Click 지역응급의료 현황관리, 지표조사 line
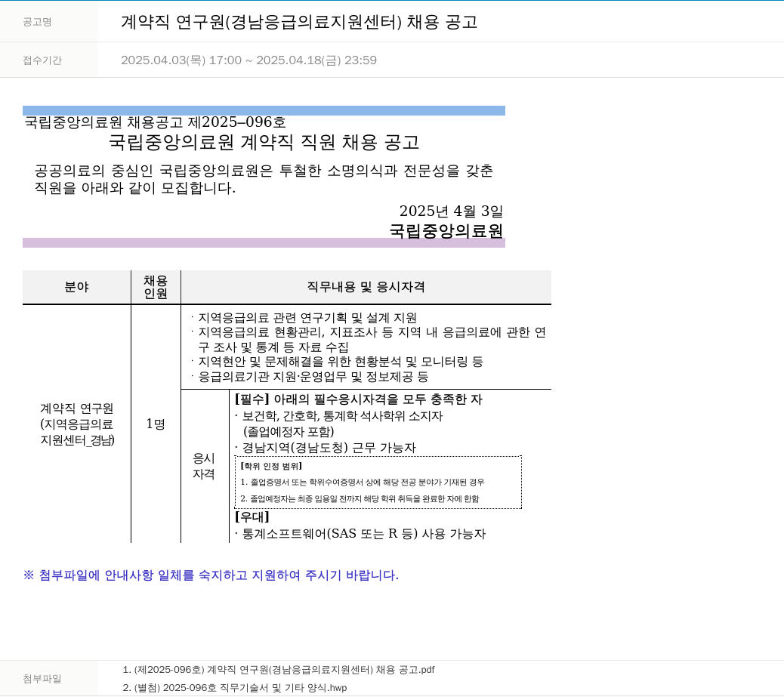Screen dimensions: 784x697 368,340
